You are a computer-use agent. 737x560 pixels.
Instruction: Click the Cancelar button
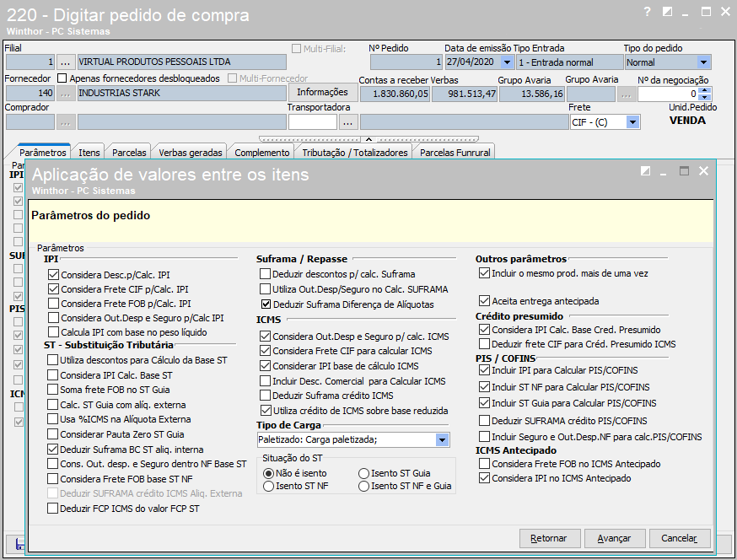tap(679, 538)
